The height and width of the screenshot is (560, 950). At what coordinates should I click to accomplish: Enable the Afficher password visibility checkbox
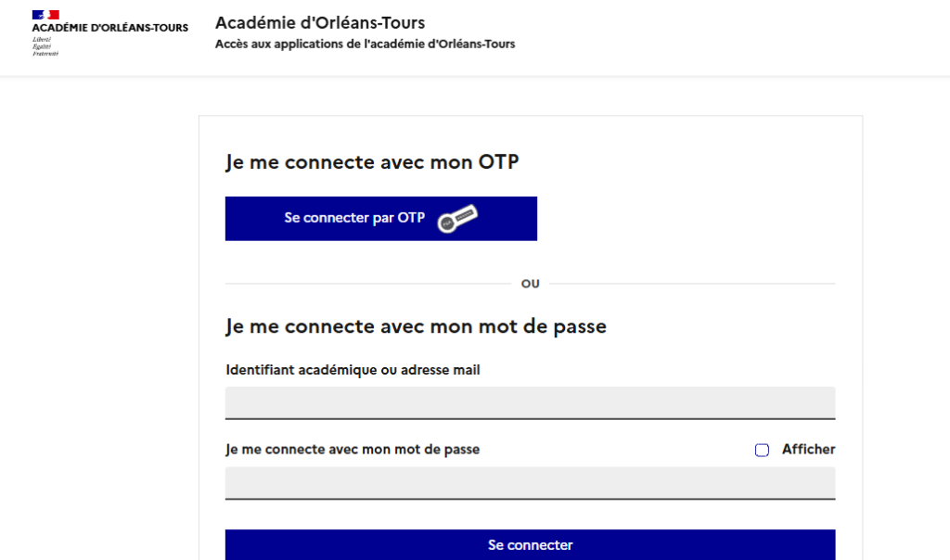(x=762, y=450)
